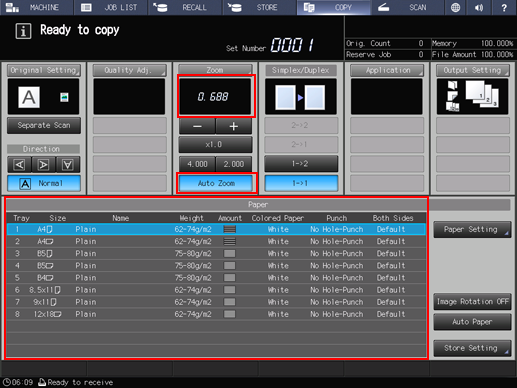Open the Simplex/Duplex header
This screenshot has width=517, height=388.
tap(301, 70)
